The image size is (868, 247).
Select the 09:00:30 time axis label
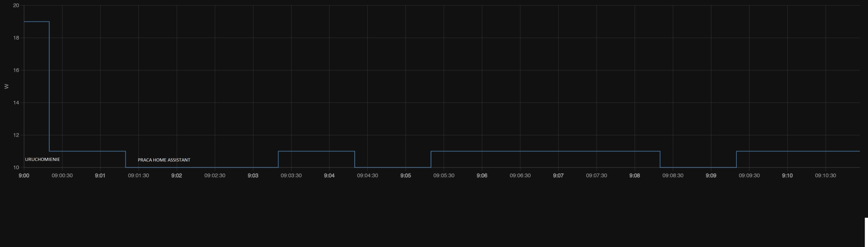(62, 176)
